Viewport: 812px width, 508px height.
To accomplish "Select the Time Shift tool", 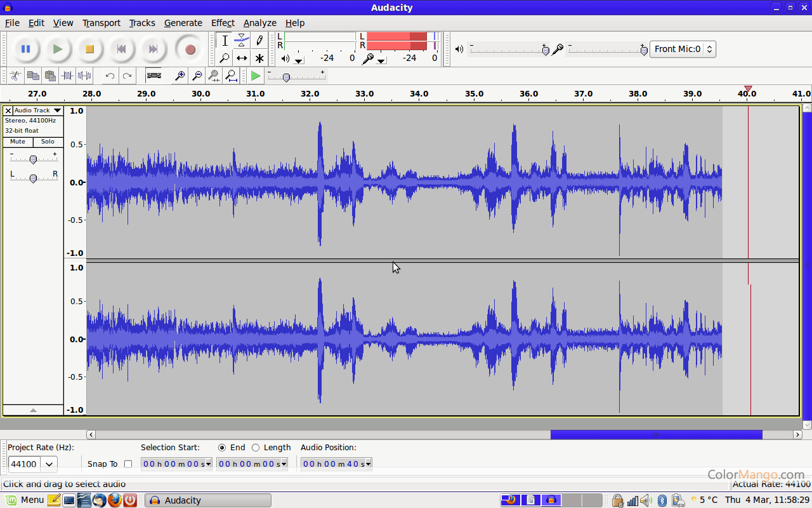I will click(x=242, y=58).
